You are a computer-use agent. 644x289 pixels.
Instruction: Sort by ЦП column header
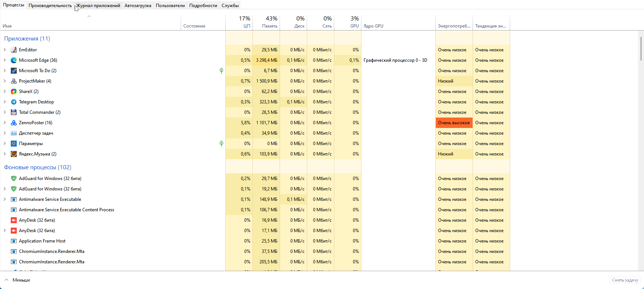[x=239, y=22]
